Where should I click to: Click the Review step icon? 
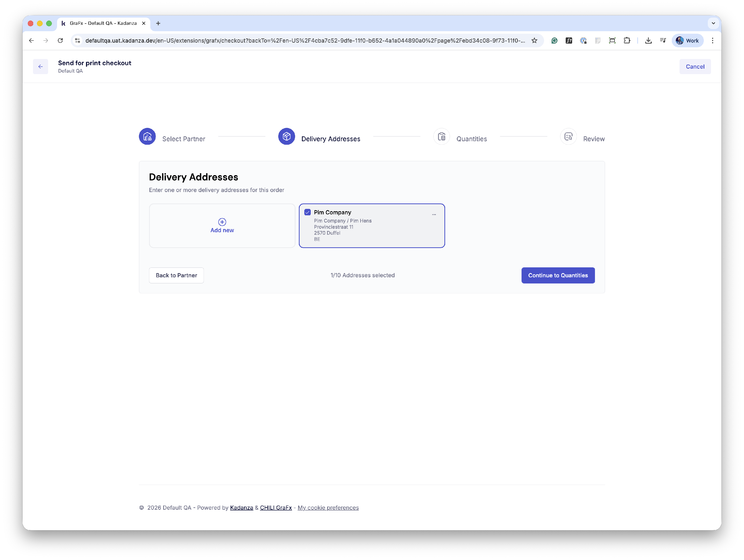point(568,137)
